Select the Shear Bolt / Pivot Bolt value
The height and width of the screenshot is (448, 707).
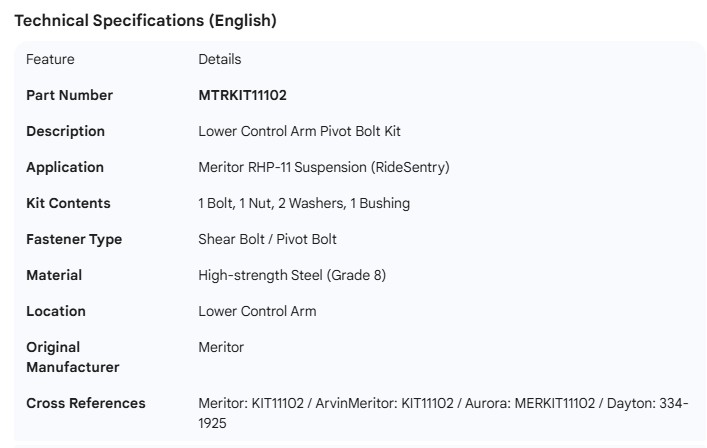(x=267, y=239)
